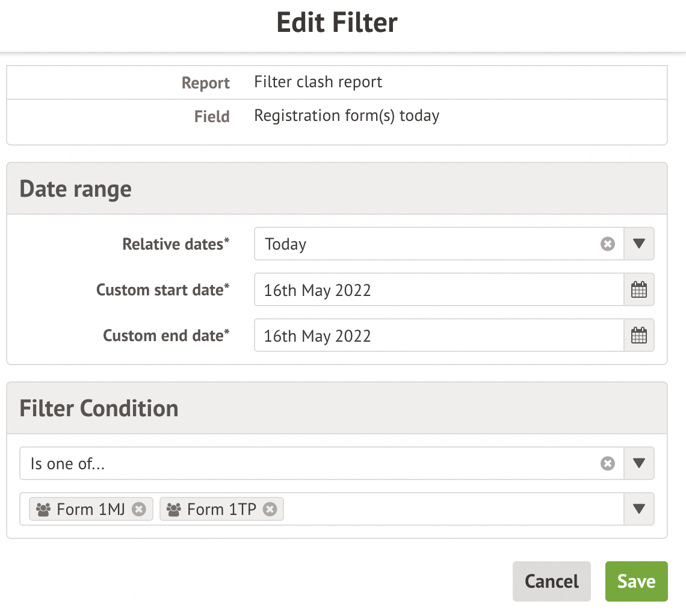Open calendar picker for Custom start date
686x616 pixels.
[x=638, y=290]
